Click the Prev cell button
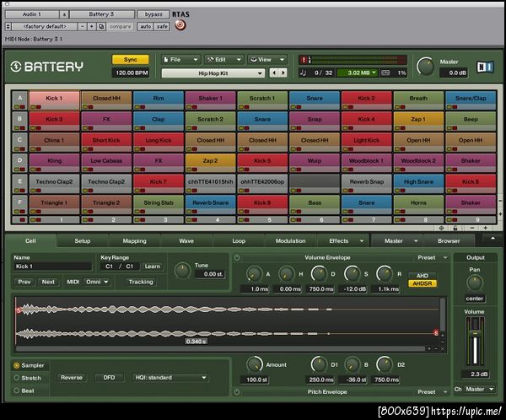The width and height of the screenshot is (506, 420). point(24,282)
